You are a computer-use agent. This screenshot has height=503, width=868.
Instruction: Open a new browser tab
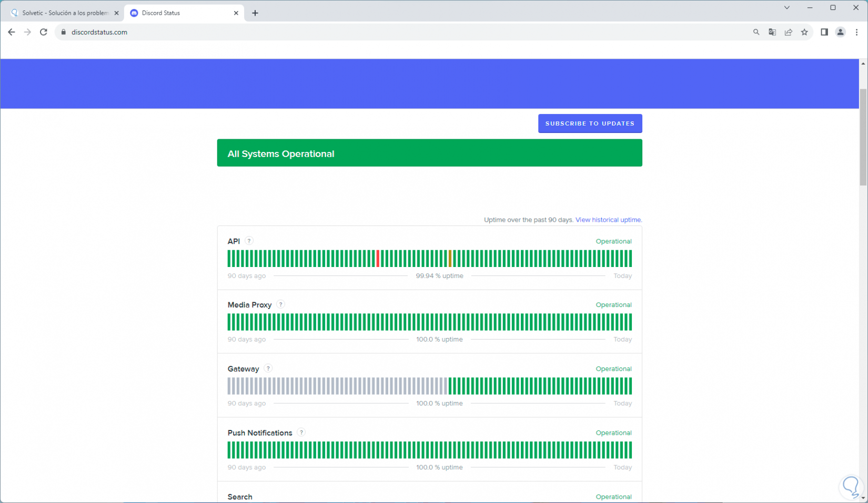255,13
